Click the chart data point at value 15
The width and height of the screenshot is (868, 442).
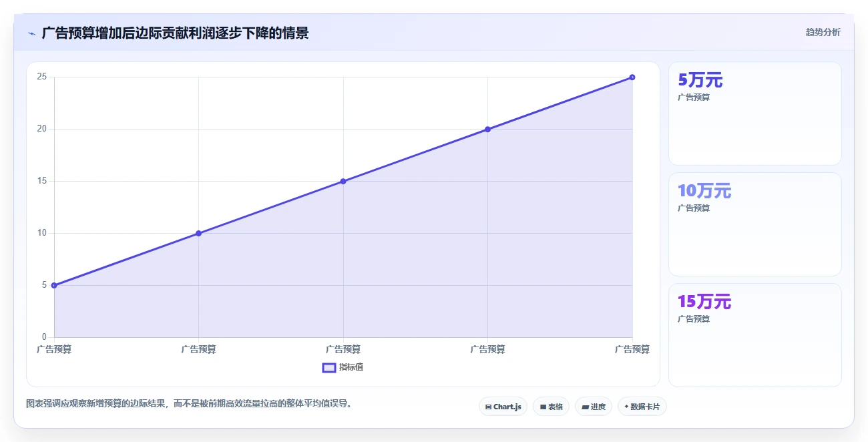click(x=343, y=181)
